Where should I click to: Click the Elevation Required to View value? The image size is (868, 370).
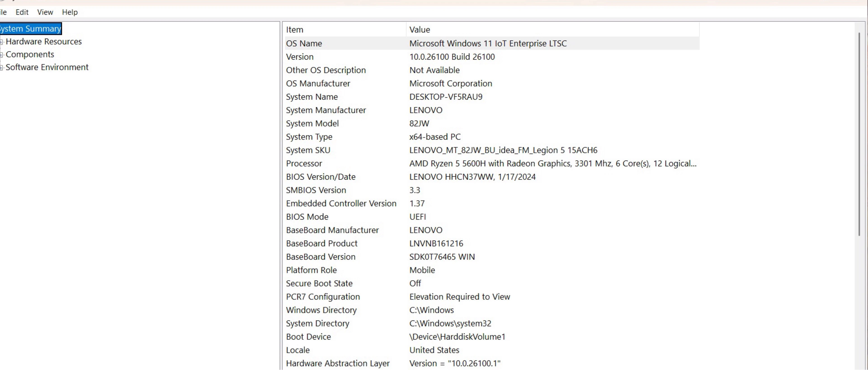point(460,297)
